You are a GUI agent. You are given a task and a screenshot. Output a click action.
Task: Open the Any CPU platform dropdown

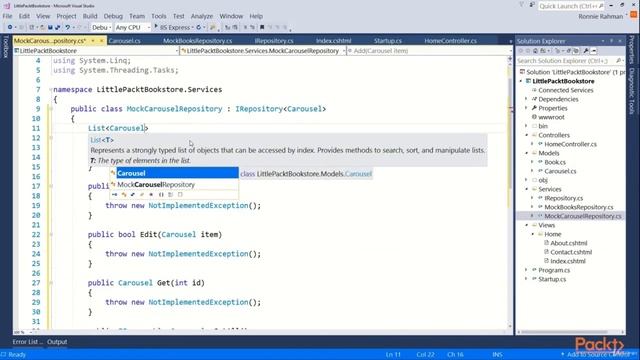[x=133, y=27]
